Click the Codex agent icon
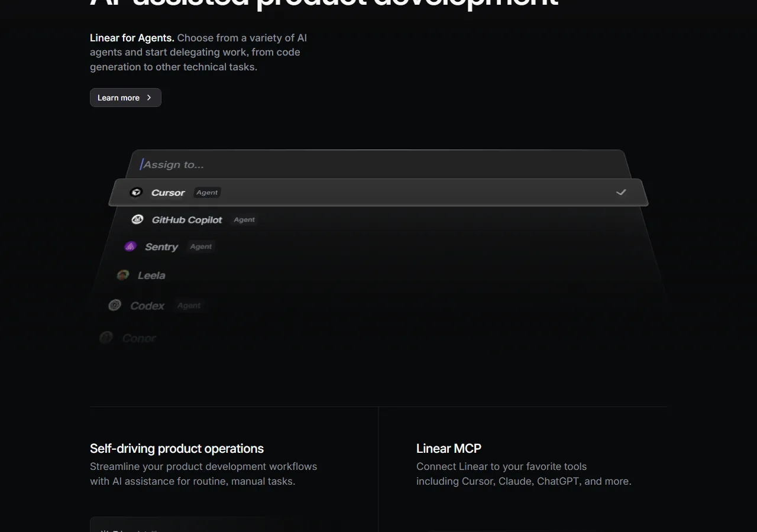 coord(115,305)
